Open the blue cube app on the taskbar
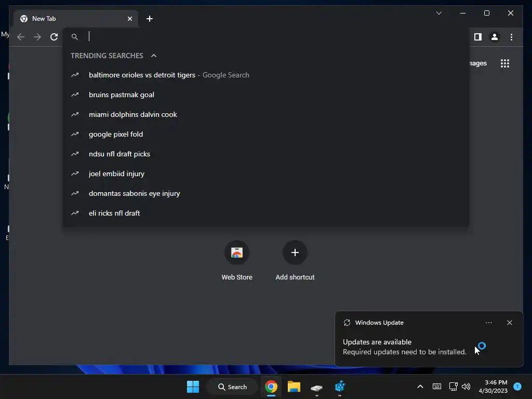This screenshot has height=399, width=532. 340,387
